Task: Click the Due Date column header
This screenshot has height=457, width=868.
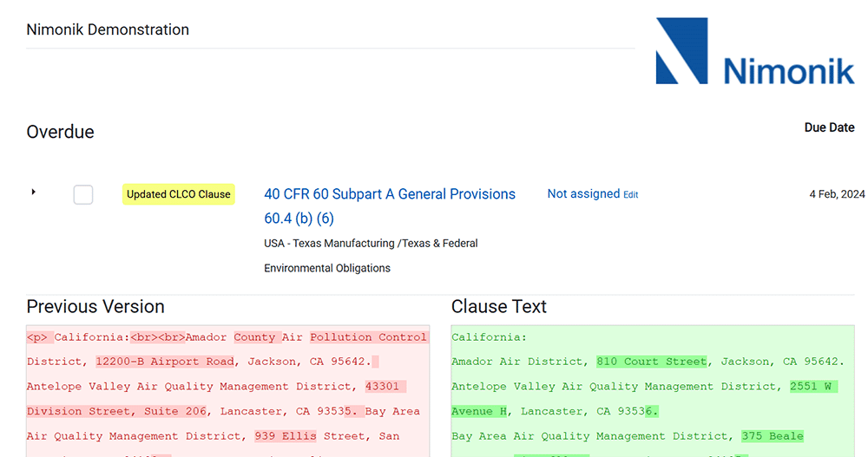Action: click(x=829, y=127)
